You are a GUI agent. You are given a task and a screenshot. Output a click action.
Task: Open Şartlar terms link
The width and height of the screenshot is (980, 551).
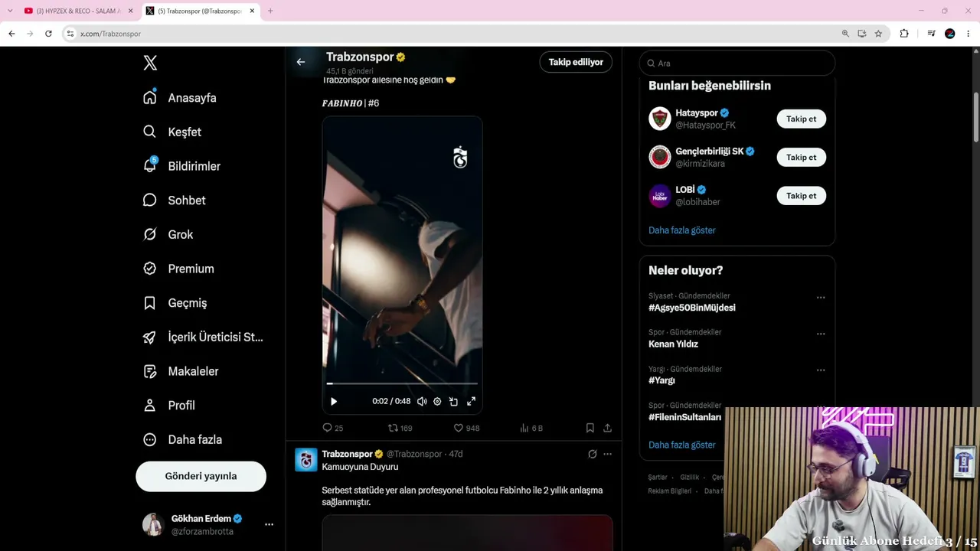point(658,477)
